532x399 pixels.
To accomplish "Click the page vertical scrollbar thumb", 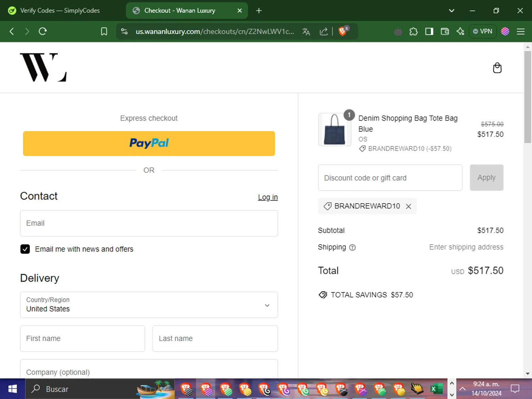I will pos(527,97).
